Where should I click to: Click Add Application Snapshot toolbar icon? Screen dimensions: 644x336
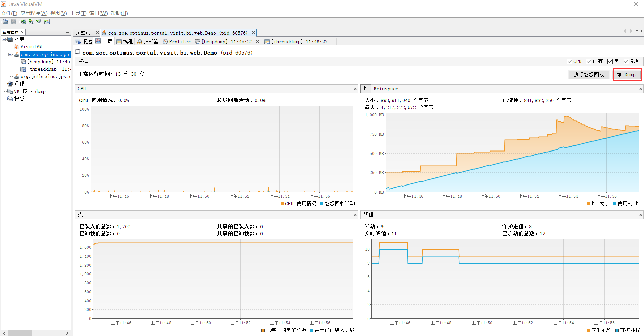click(x=47, y=22)
